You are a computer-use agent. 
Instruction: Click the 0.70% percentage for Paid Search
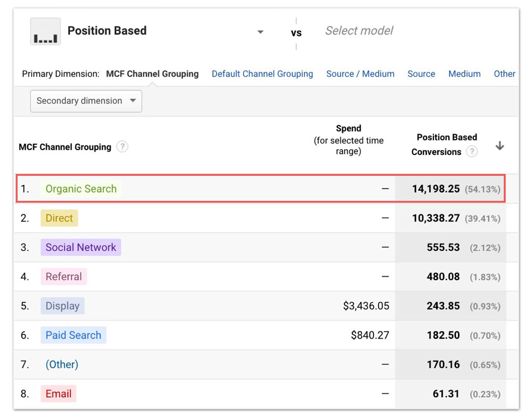tap(485, 335)
